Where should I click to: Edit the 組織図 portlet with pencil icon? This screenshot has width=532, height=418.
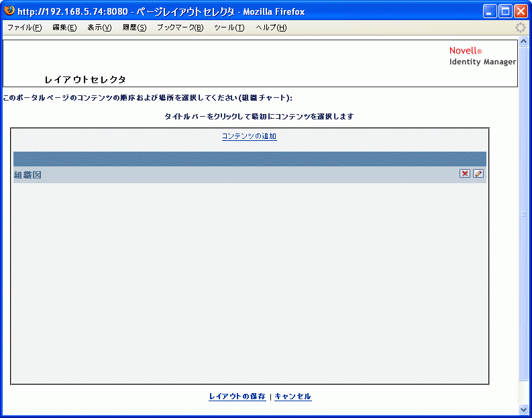(x=478, y=174)
